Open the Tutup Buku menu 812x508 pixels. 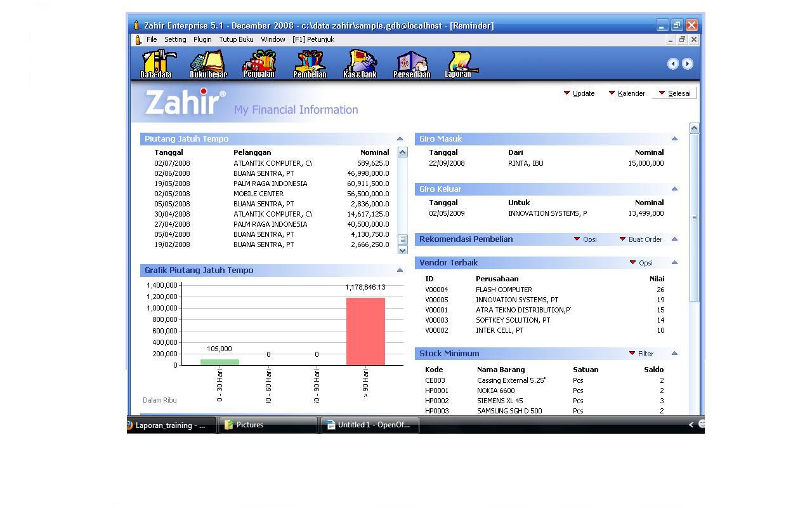pyautogui.click(x=236, y=39)
